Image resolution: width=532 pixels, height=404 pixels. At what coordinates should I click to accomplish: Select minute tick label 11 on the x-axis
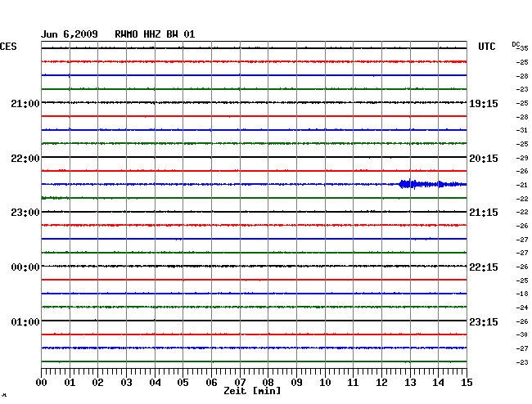353,383
